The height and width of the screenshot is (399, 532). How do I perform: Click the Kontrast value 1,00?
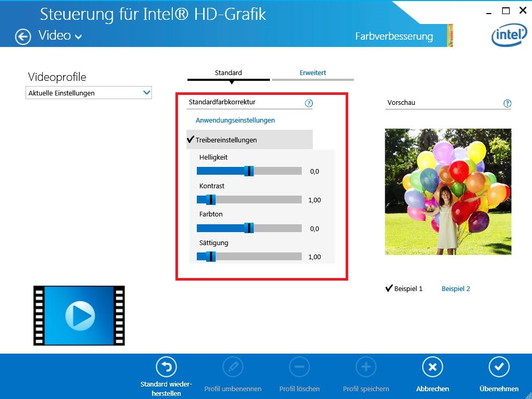[314, 200]
